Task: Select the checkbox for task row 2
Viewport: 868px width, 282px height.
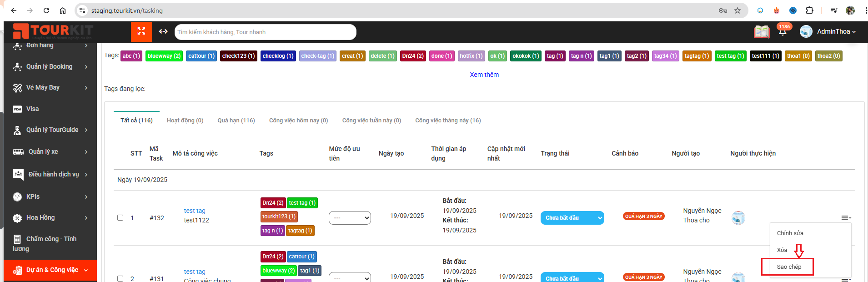Action: click(x=120, y=278)
